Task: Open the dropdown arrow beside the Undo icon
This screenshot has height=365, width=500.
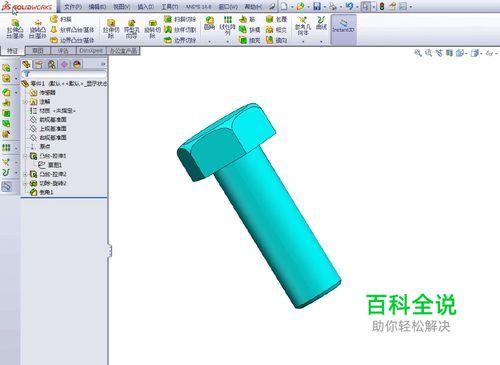Action: [x=357, y=7]
